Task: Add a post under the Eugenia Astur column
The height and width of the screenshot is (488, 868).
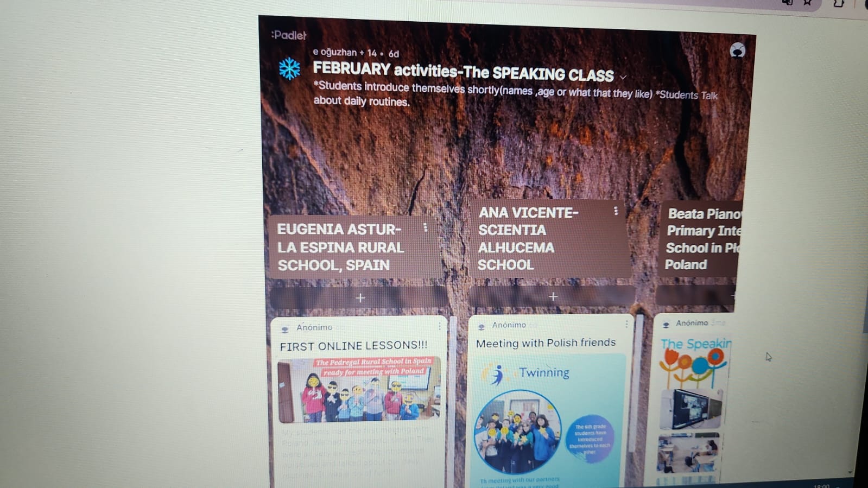Action: (360, 298)
